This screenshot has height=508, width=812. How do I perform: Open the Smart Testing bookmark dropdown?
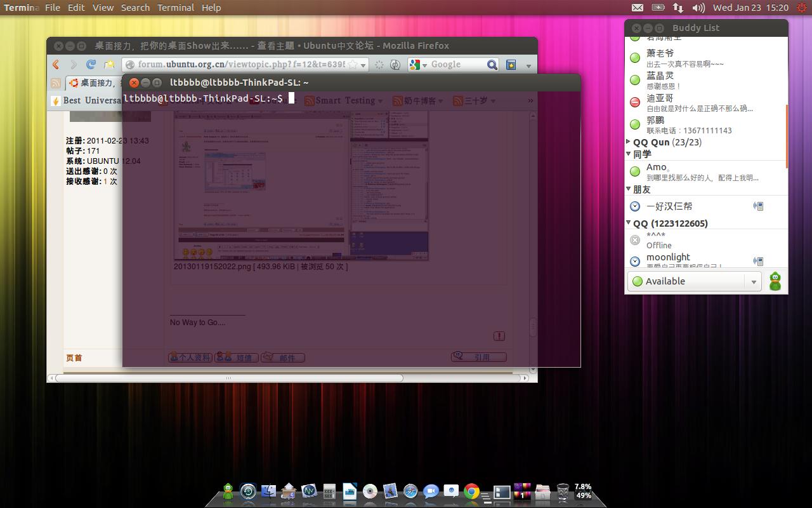[380, 100]
